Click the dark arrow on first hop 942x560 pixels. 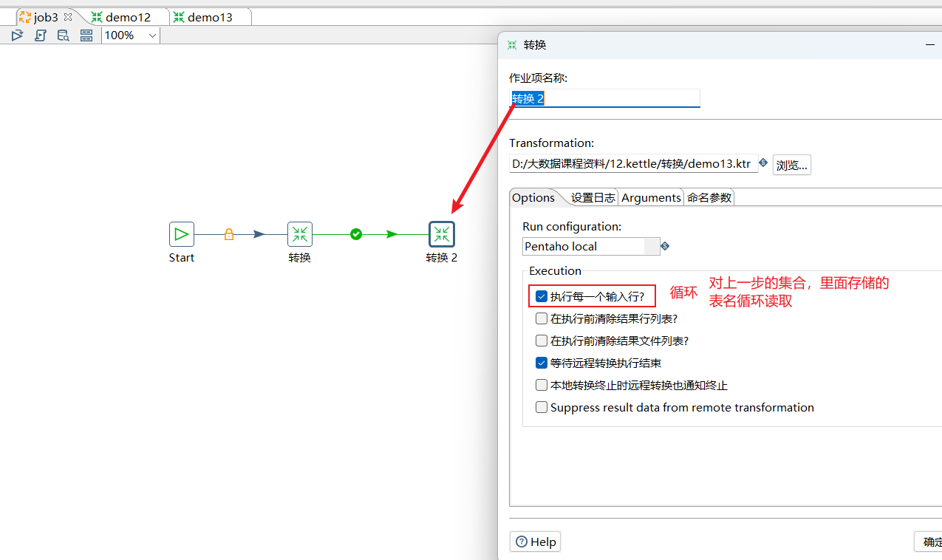259,234
